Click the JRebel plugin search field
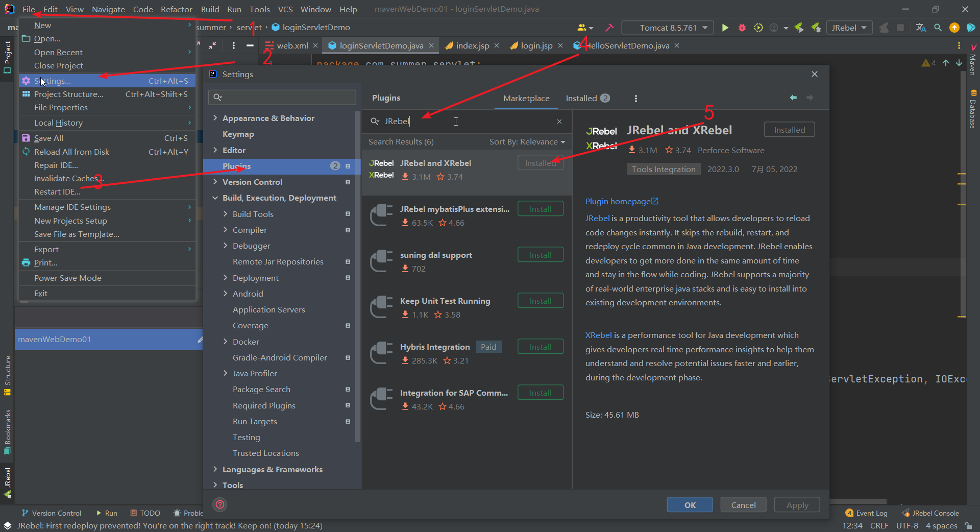The image size is (980, 532). pos(467,122)
